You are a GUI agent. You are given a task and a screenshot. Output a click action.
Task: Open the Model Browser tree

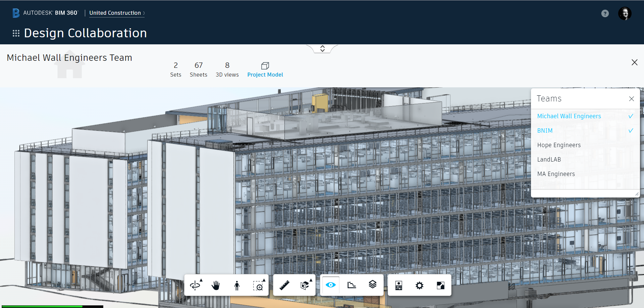click(x=352, y=285)
